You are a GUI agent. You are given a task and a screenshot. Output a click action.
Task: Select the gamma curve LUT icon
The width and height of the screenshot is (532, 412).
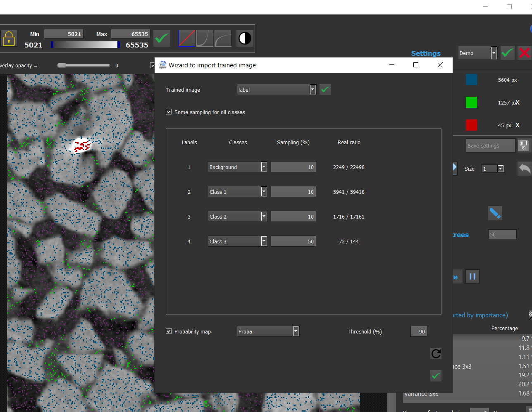click(205, 38)
